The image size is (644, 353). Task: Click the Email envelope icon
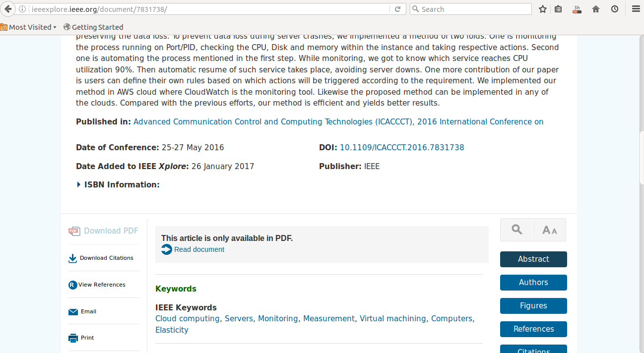pos(72,311)
